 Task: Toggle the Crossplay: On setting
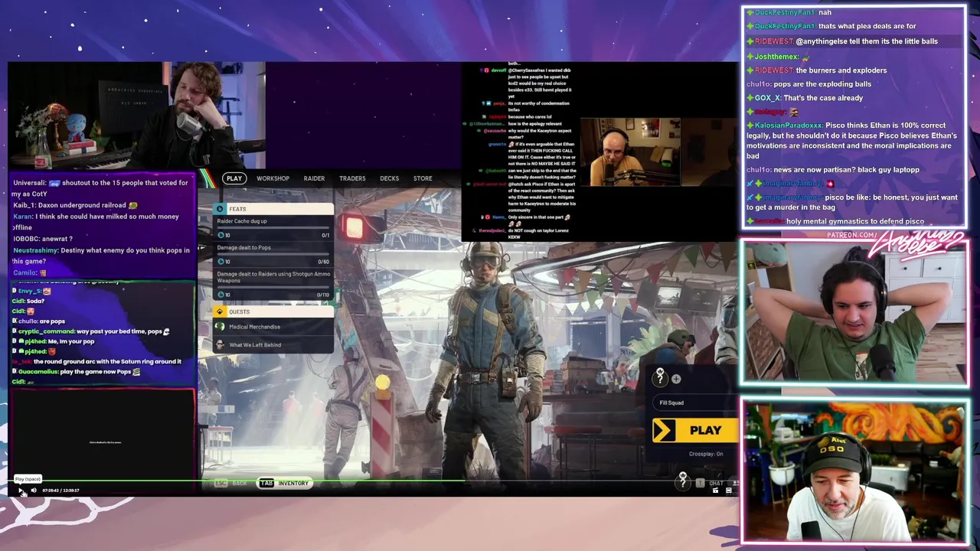click(706, 454)
